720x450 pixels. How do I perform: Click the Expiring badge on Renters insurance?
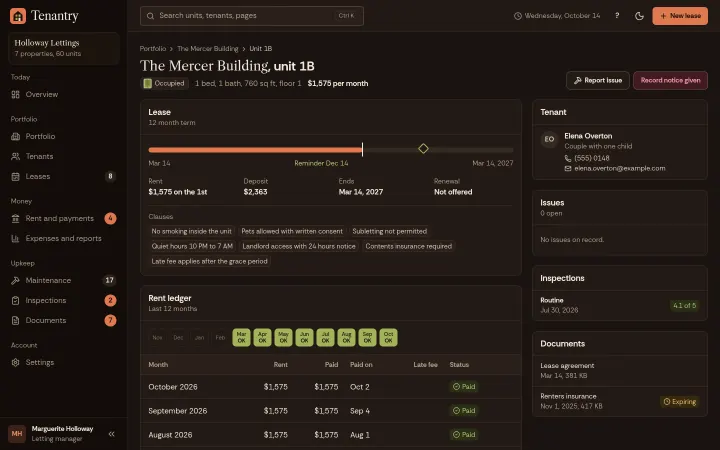pyautogui.click(x=680, y=402)
